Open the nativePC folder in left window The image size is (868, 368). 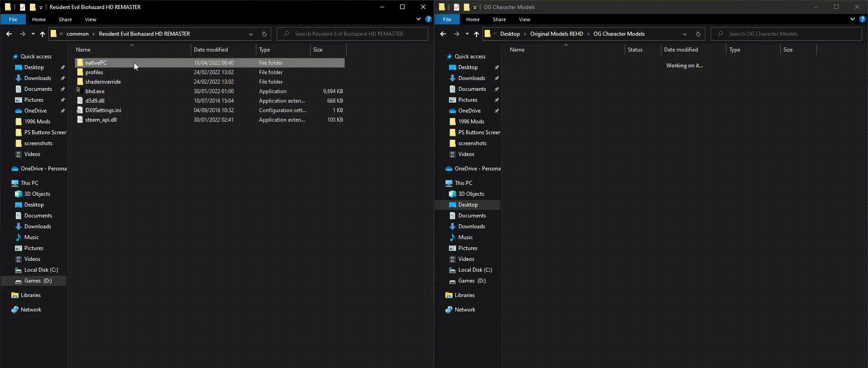210,63
